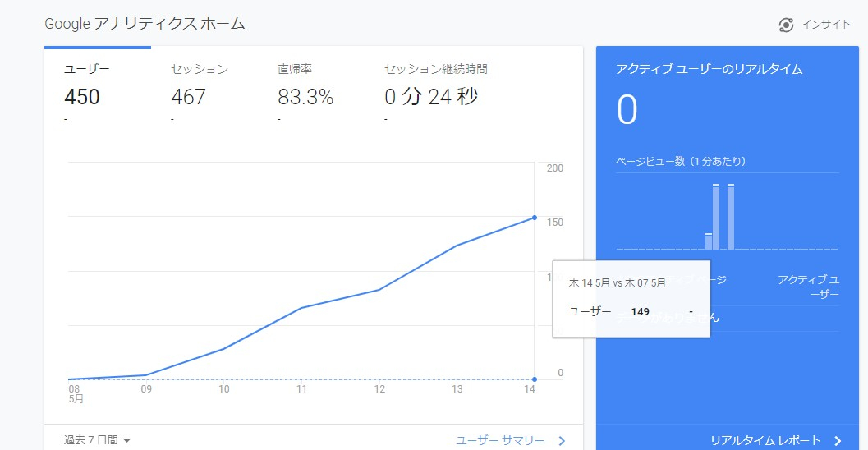Viewport: 868px width, 450px height.
Task: Open the ユーザー サマリー report link
Action: click(499, 440)
